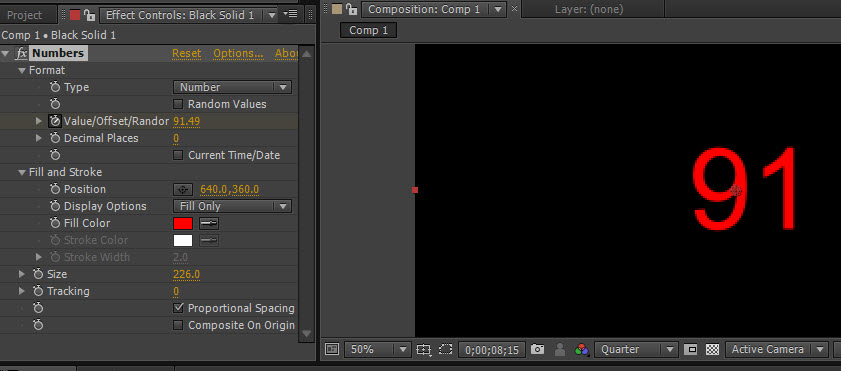Image resolution: width=841 pixels, height=371 pixels.
Task: Toggle stopwatch beside Composite On Origin
Action: (38, 325)
